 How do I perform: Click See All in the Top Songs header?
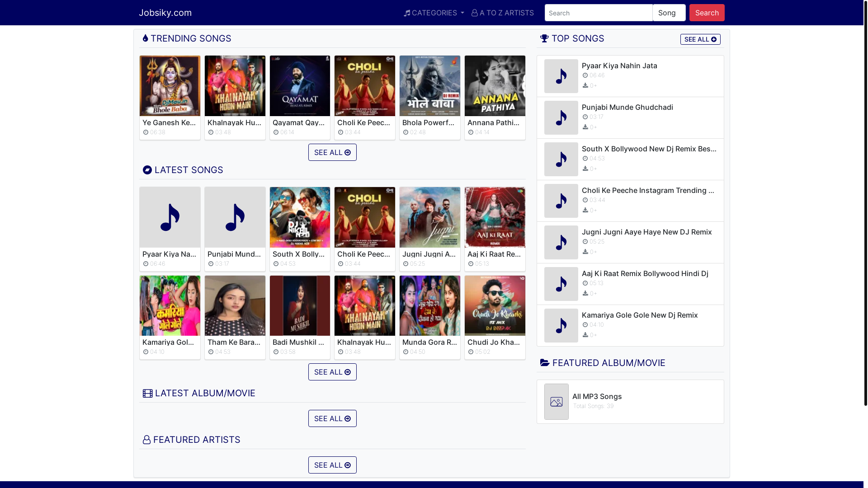(700, 39)
